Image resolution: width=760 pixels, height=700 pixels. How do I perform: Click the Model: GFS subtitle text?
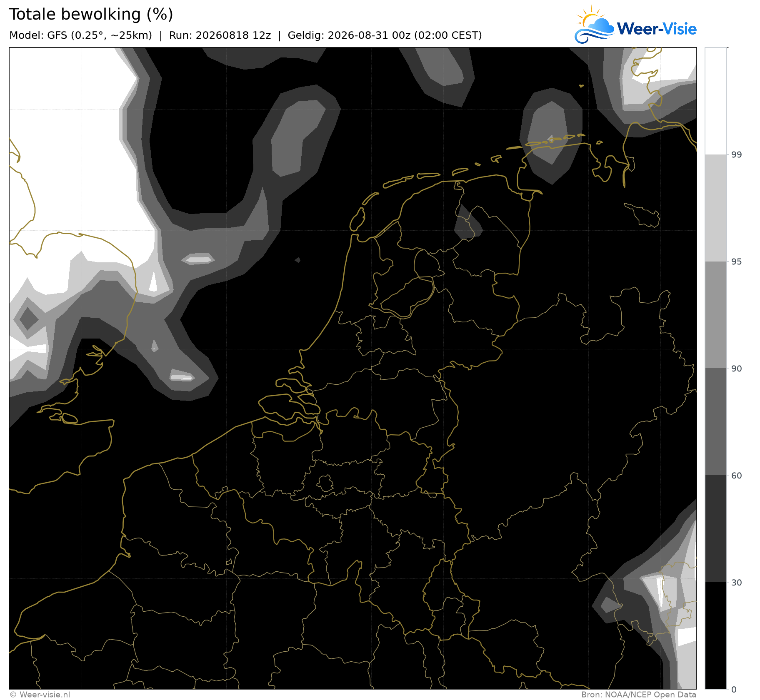pos(81,35)
